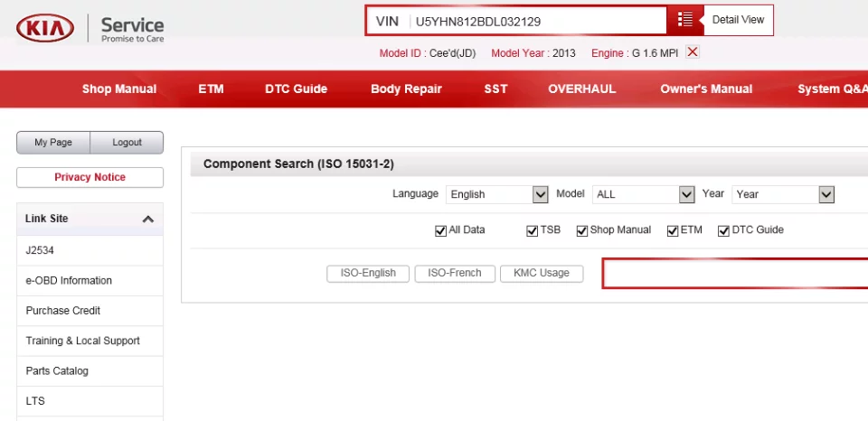868x421 pixels.
Task: Collapse the Link Site panel
Action: pos(147,219)
